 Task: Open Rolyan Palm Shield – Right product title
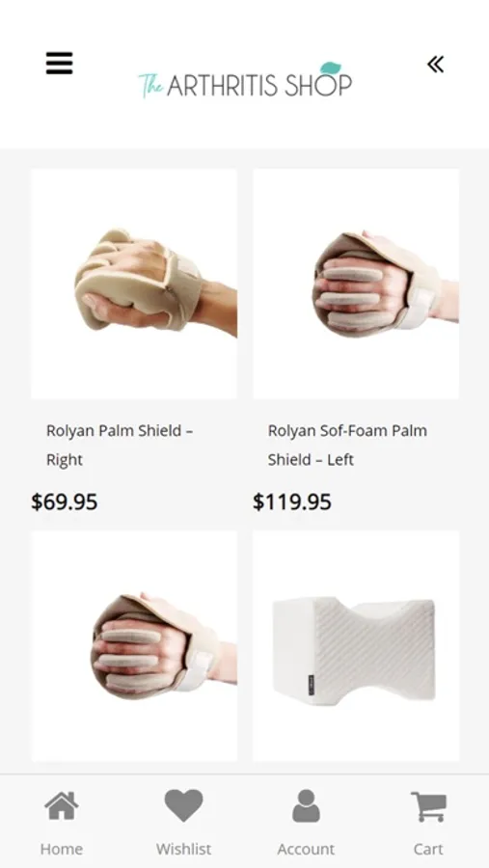click(120, 445)
